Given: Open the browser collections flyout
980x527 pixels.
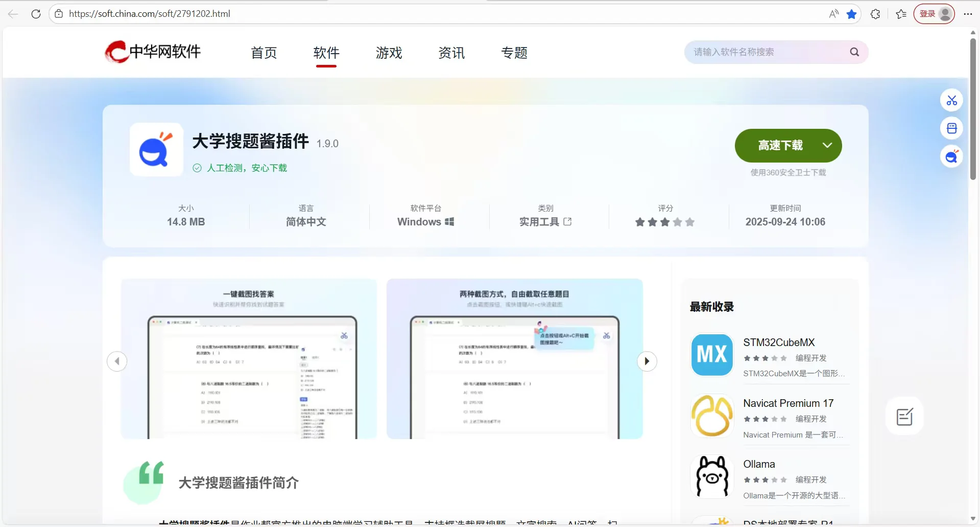Looking at the screenshot, I should (900, 14).
